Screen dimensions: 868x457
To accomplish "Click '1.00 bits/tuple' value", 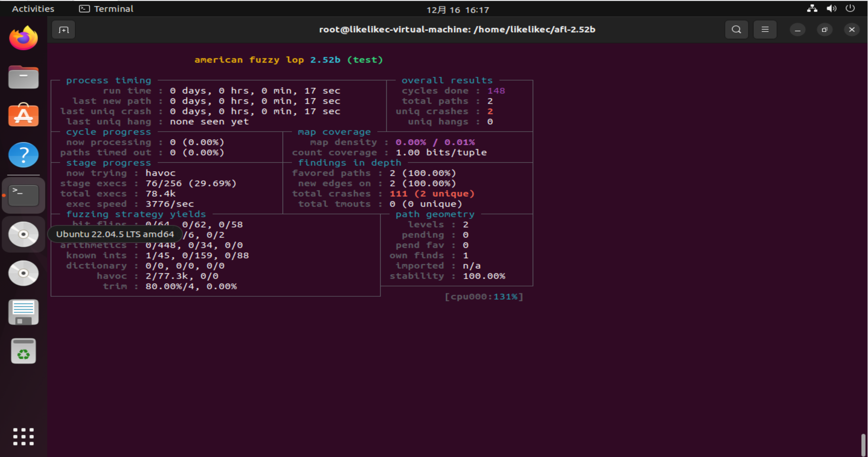I will [441, 153].
